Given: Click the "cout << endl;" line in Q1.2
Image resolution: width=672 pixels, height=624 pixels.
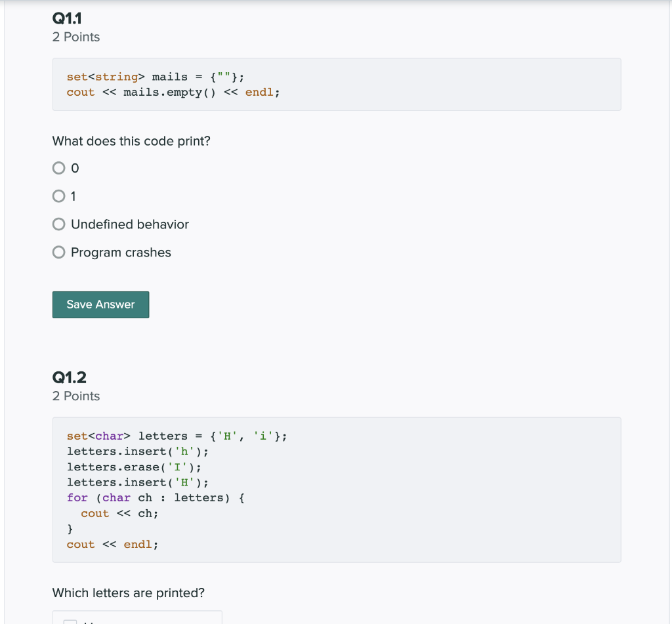Looking at the screenshot, I should tap(112, 544).
